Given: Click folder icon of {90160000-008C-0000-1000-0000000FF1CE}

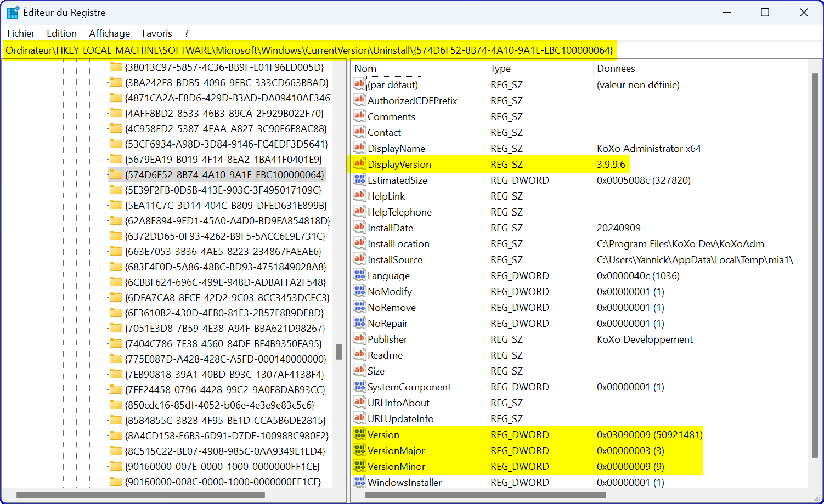Looking at the screenshot, I should click(115, 482).
